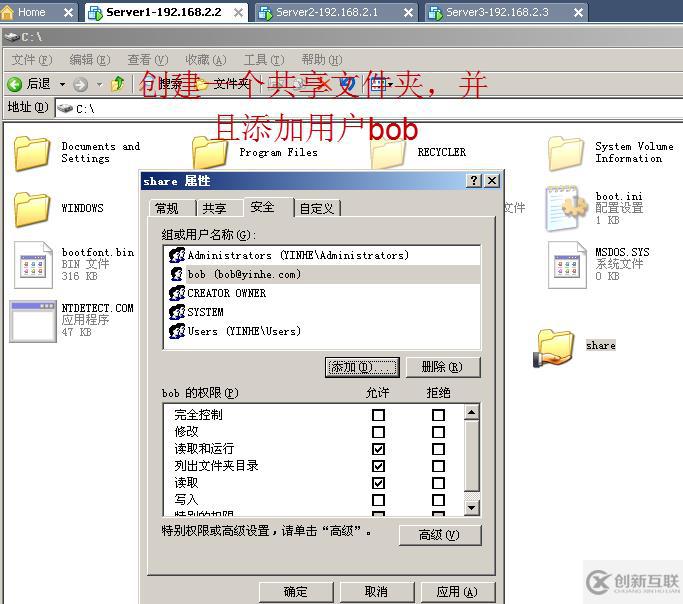This screenshot has width=683, height=604.
Task: Open the Back button history dropdown arrow
Action: (62, 84)
